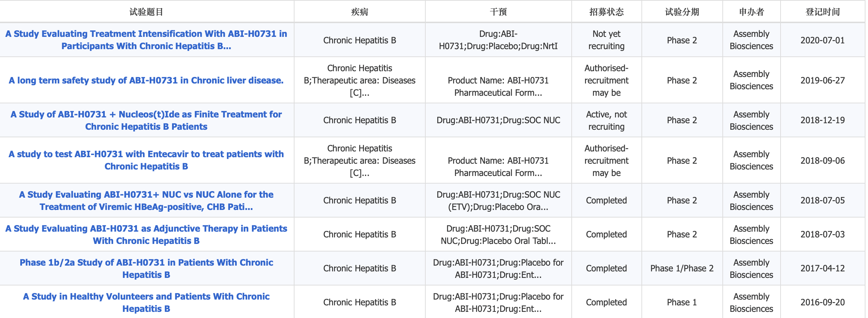
Task: Select the date 2018-12-19
Action: pos(823,120)
